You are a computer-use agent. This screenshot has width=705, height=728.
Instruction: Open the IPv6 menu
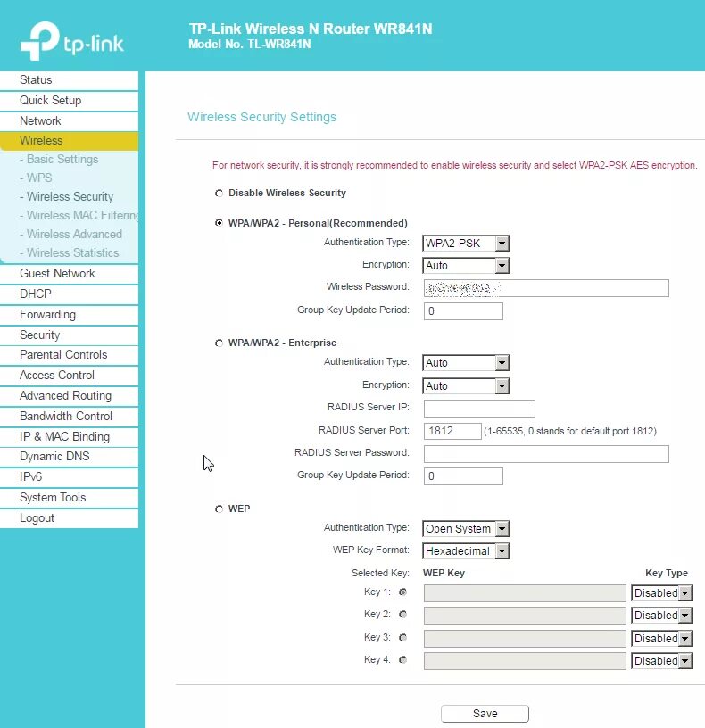[x=70, y=477]
